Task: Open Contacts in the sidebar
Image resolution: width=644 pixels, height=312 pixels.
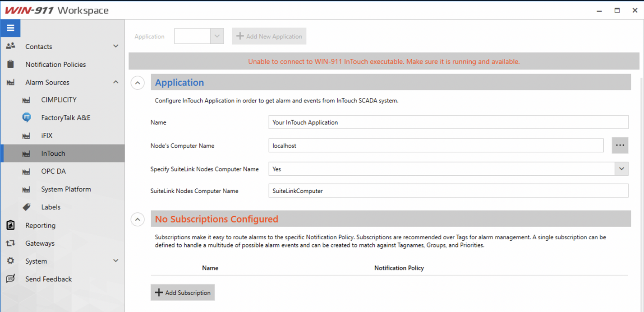Action: click(62, 46)
